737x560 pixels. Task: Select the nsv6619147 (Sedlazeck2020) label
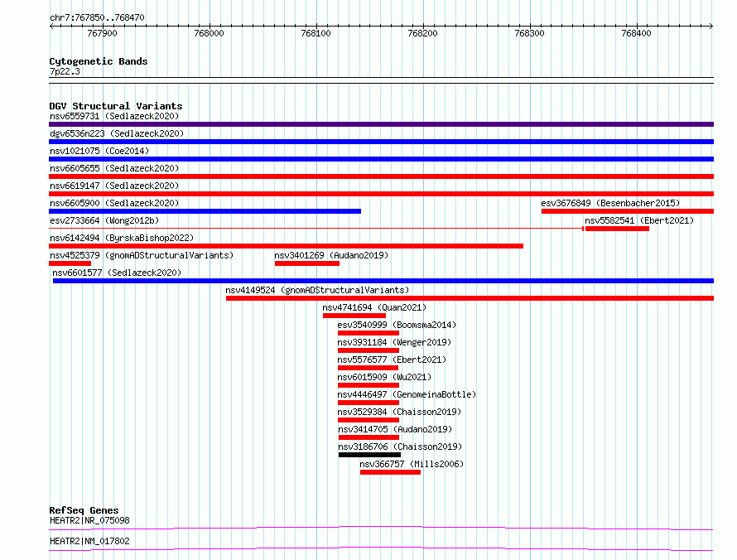point(114,186)
